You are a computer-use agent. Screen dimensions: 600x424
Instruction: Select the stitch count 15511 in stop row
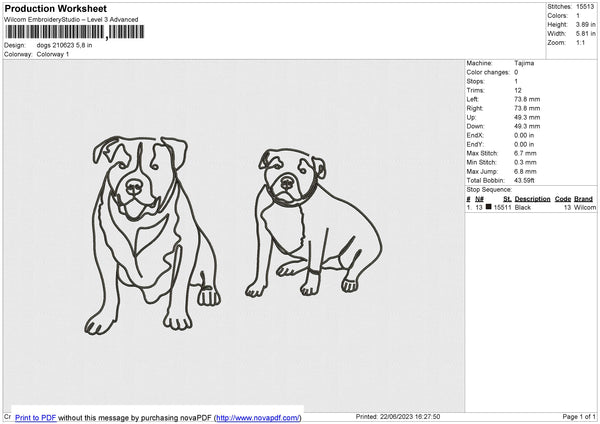pyautogui.click(x=502, y=207)
